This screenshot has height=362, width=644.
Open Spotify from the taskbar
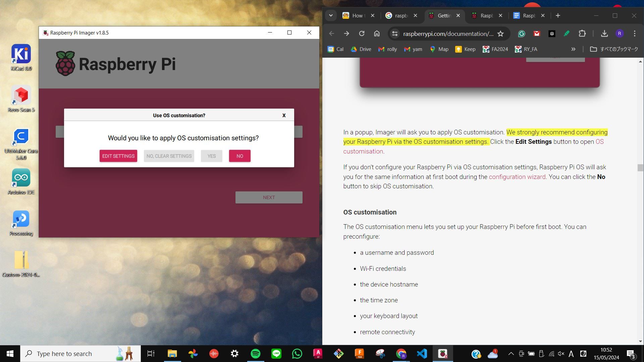tap(255, 354)
